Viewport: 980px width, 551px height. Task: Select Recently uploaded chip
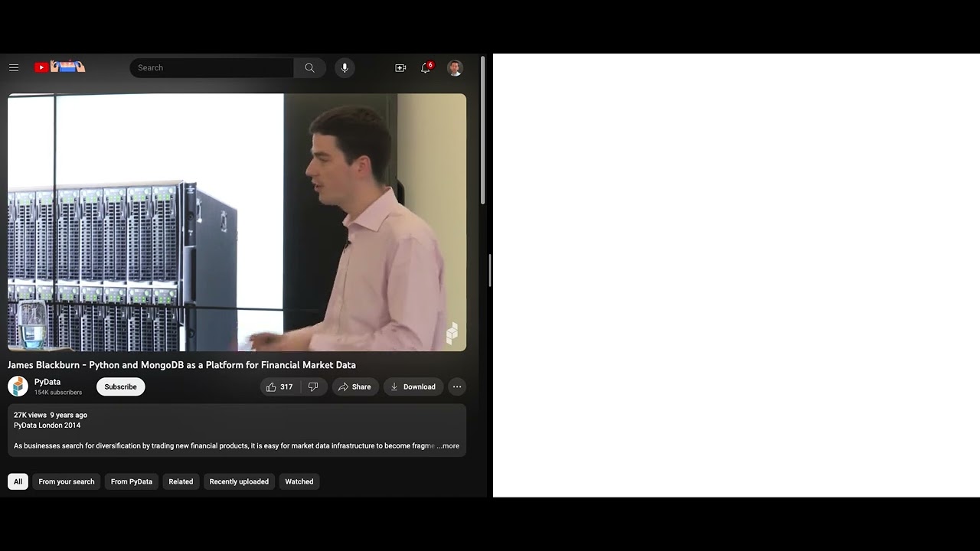[x=239, y=481]
